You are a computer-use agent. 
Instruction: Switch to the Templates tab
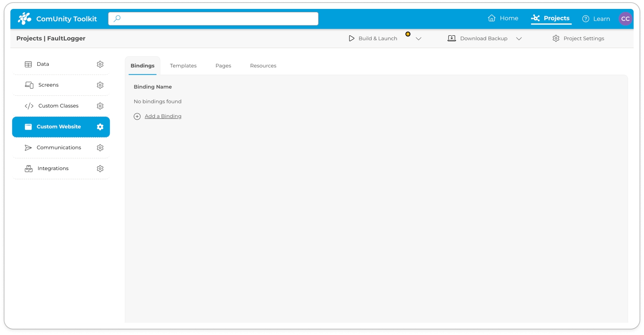pyautogui.click(x=183, y=66)
